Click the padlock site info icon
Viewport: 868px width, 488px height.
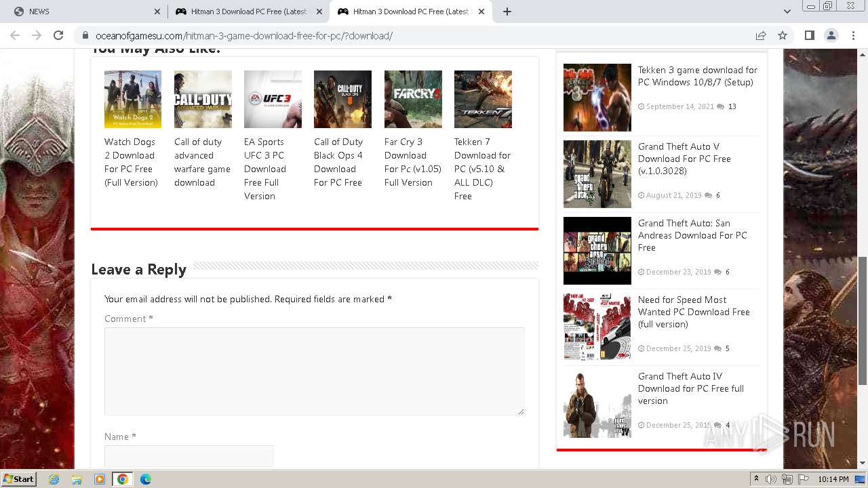point(85,36)
